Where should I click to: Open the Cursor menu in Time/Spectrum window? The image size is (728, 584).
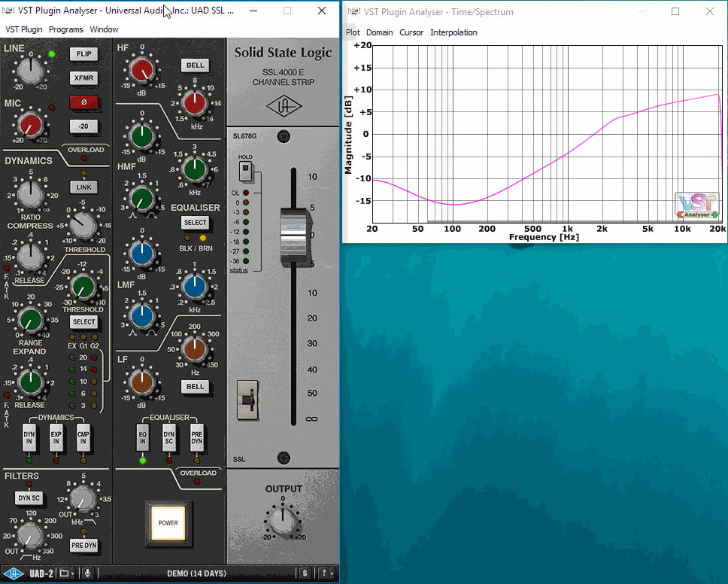411,32
